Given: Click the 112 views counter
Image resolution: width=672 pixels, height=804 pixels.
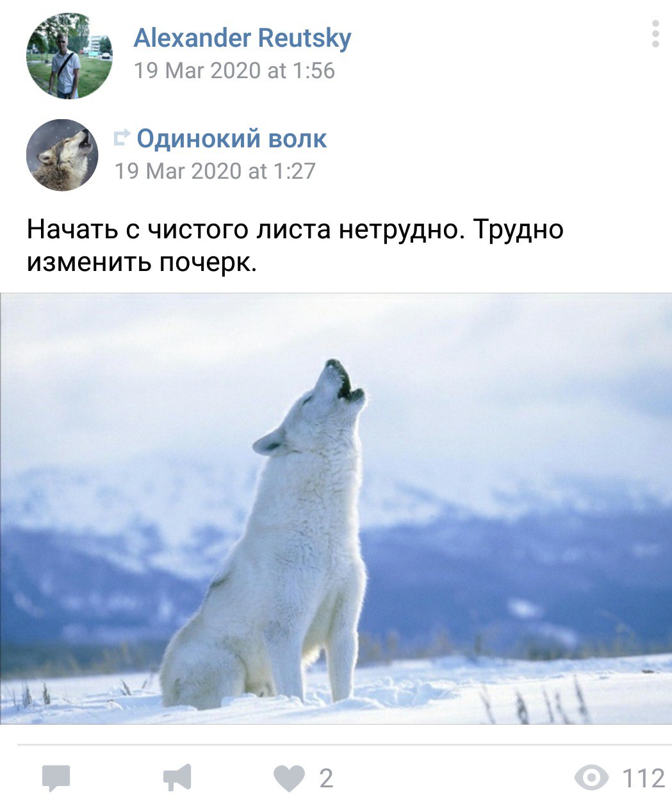Looking at the screenshot, I should [x=644, y=778].
